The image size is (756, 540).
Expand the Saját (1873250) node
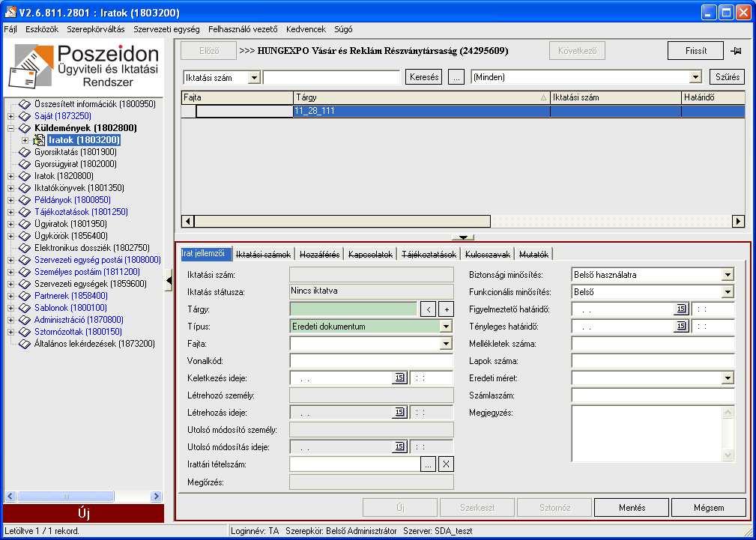pos(10,116)
